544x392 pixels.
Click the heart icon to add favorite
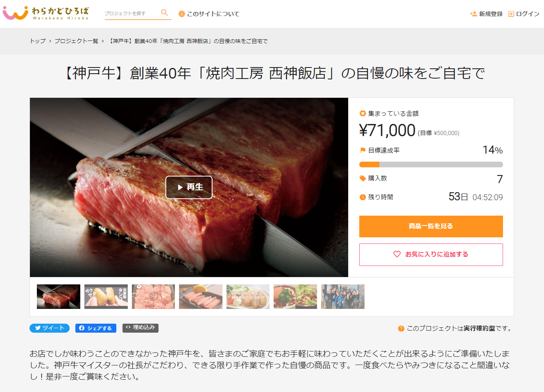click(x=397, y=254)
